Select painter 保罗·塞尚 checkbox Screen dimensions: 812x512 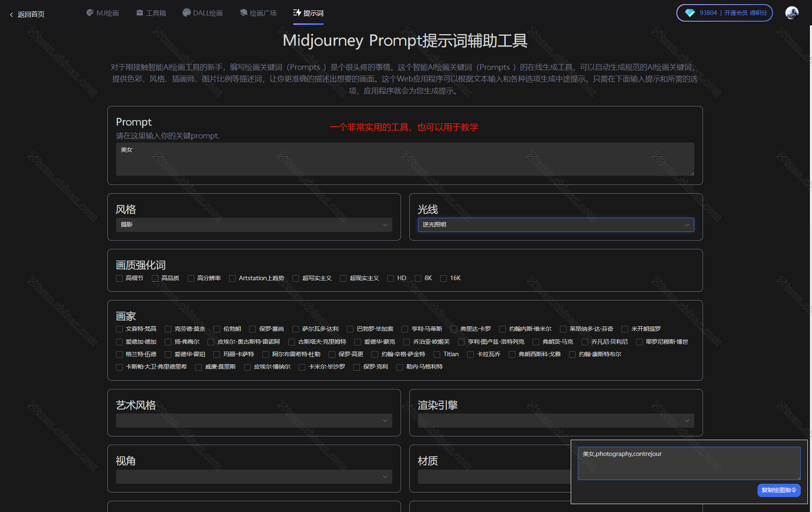(253, 329)
